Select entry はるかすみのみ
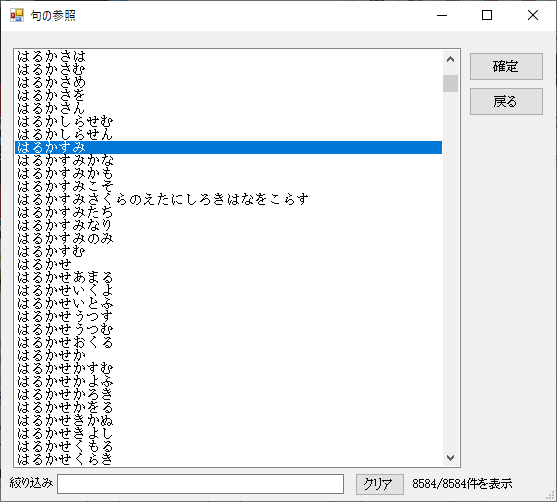Viewport: 557px width, 502px height. [228, 239]
